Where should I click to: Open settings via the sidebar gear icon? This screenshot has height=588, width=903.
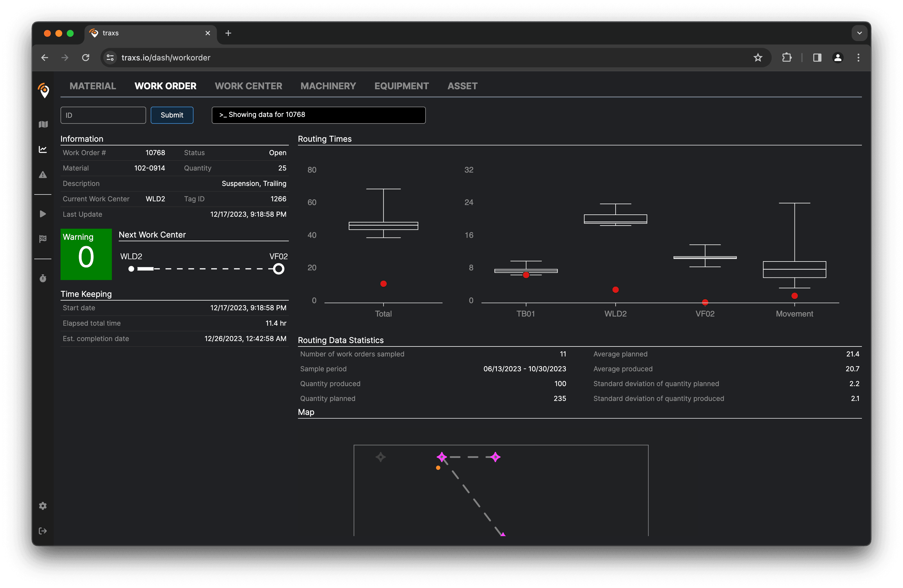pos(43,506)
